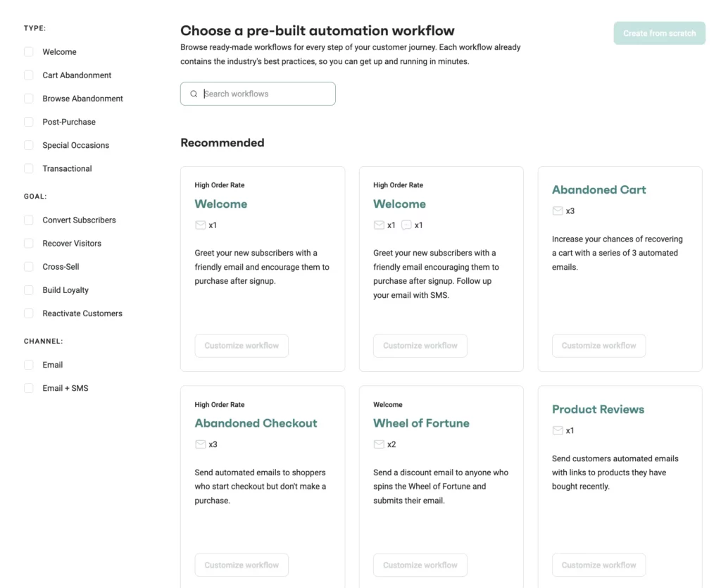Enable the Browse Abandonment checkbox
This screenshot has width=721, height=588.
(28, 98)
